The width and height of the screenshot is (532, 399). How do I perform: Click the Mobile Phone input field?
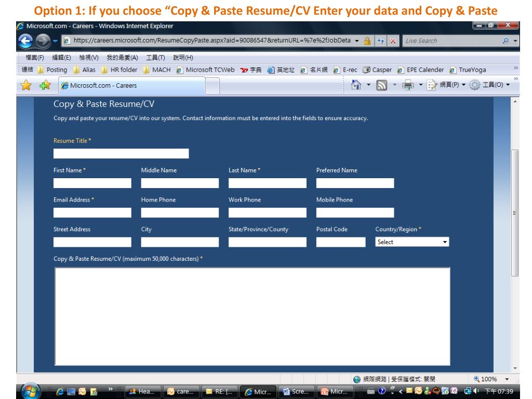coord(355,212)
